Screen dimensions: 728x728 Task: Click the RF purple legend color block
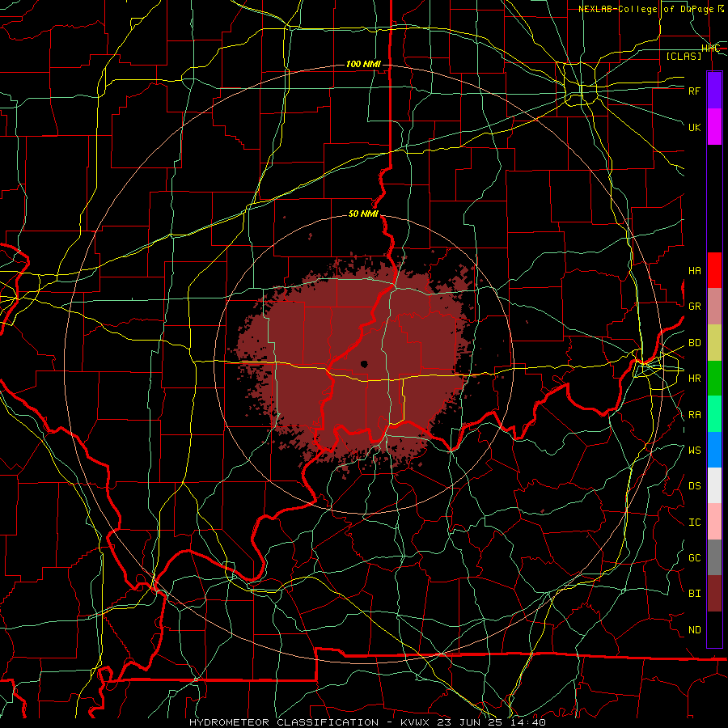point(714,90)
